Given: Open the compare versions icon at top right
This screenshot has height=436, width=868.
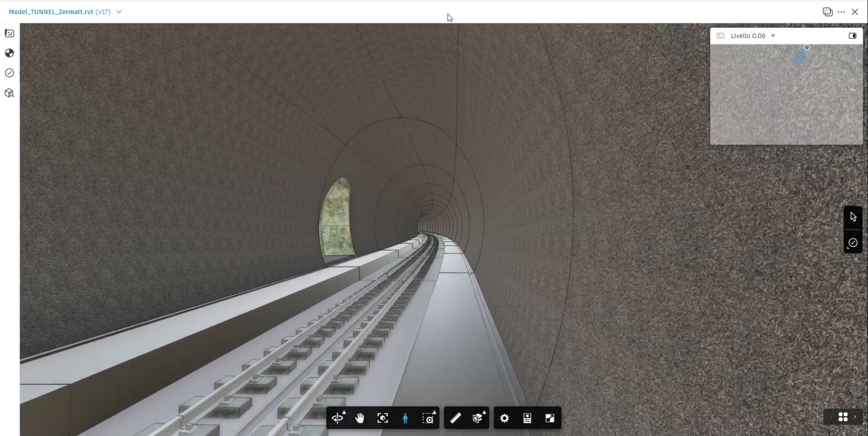Looking at the screenshot, I should coord(828,12).
